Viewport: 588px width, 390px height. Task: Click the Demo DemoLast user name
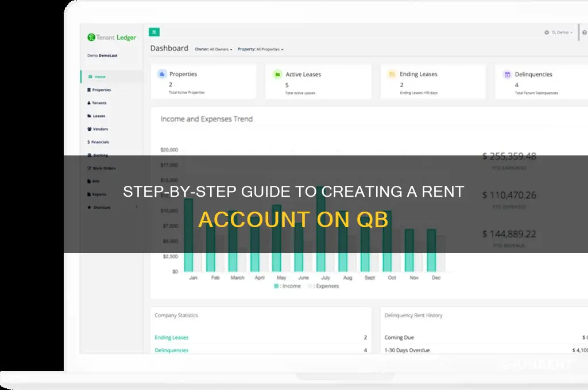[102, 56]
